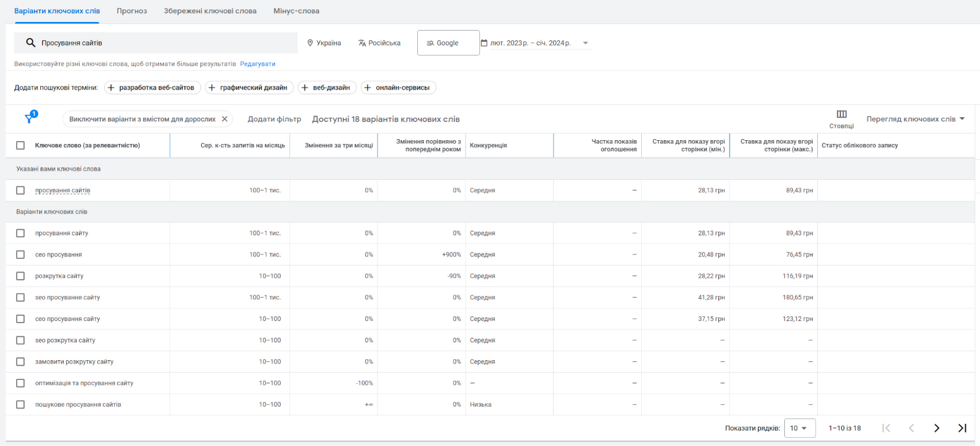Expand Перегляд ключових слів dropdown
This screenshot has height=446, width=980.
(915, 119)
